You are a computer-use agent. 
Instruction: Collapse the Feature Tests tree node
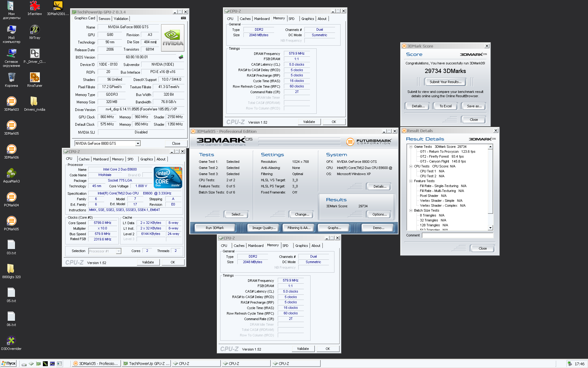[411, 181]
